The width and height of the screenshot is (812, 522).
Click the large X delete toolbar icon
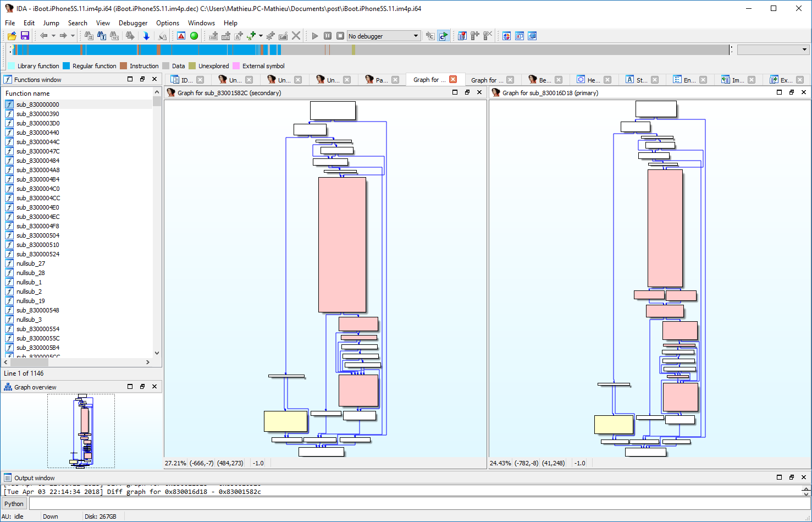[x=296, y=36]
